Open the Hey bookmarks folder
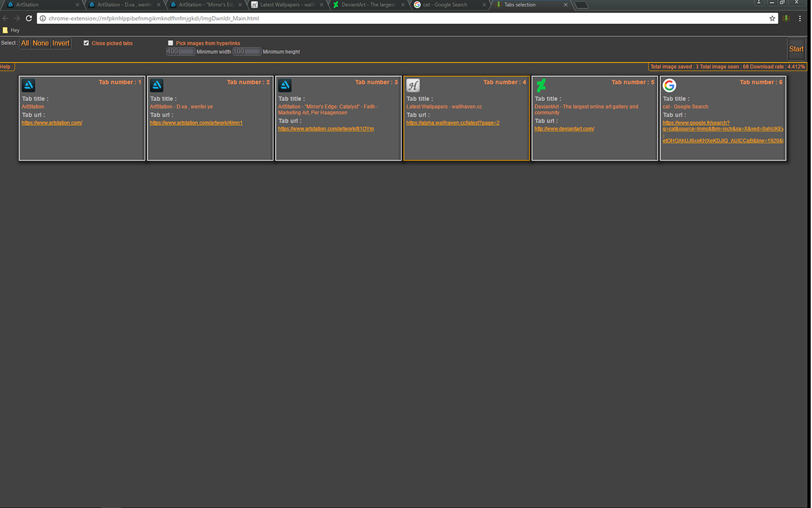The width and height of the screenshot is (812, 508). [x=11, y=30]
